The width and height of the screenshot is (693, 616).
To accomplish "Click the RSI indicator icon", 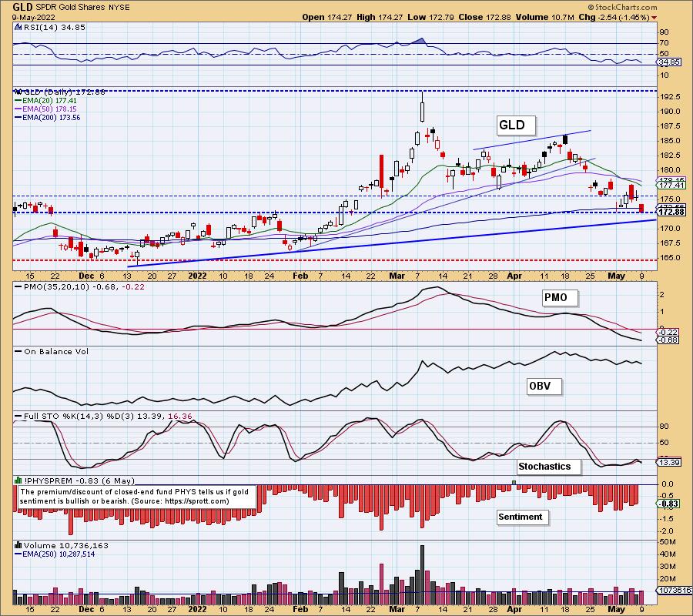I will click(x=18, y=27).
